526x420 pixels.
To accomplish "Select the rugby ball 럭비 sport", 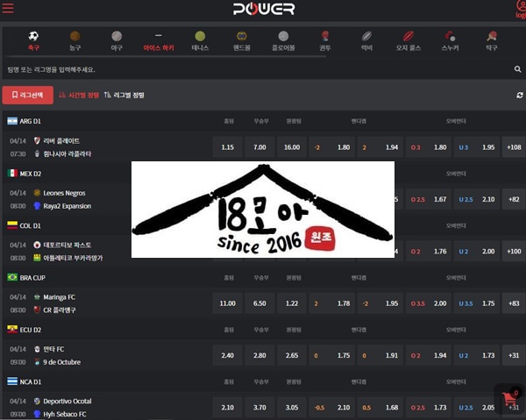I will click(x=366, y=41).
